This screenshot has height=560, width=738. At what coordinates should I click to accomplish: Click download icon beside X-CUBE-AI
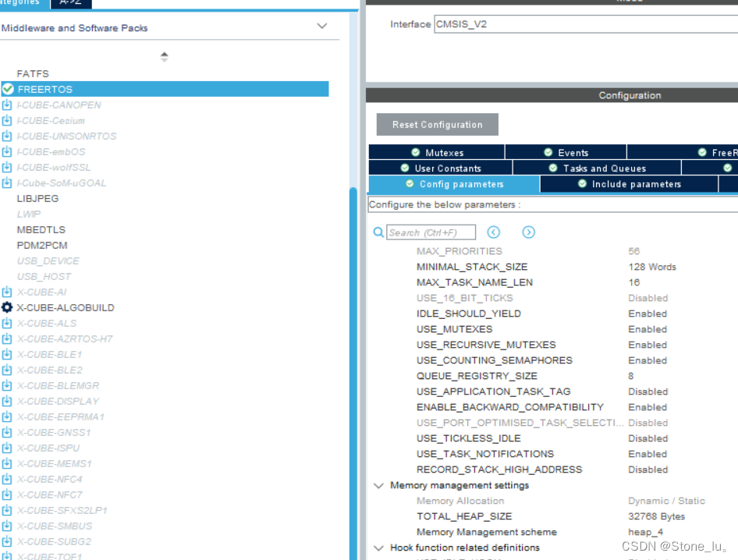coord(6,292)
